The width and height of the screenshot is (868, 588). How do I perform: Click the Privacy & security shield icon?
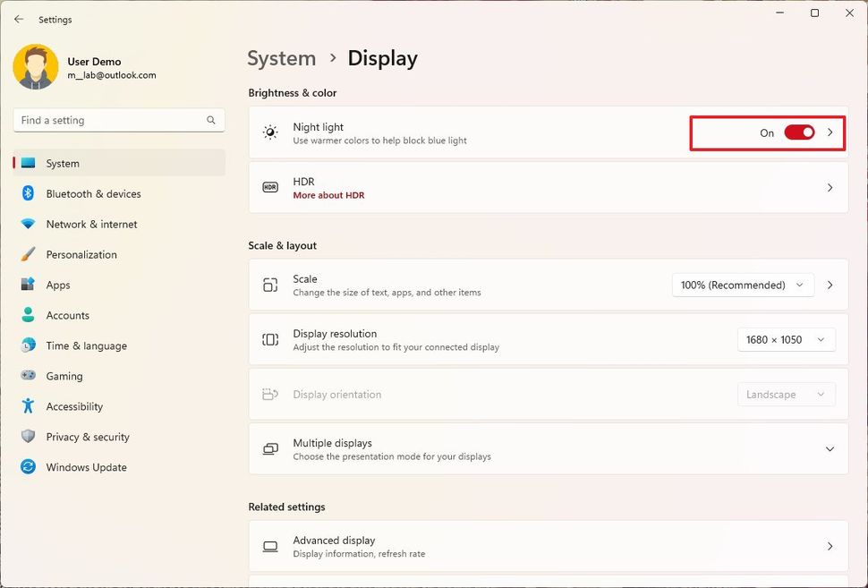(28, 437)
